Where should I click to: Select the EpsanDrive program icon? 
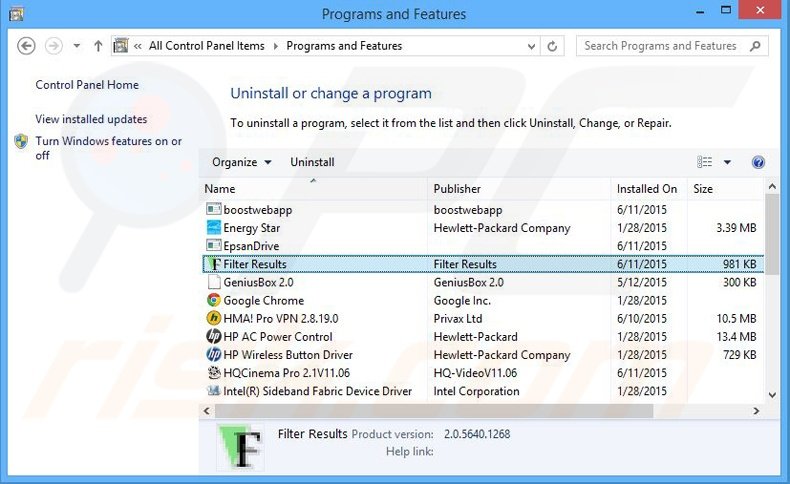point(214,245)
